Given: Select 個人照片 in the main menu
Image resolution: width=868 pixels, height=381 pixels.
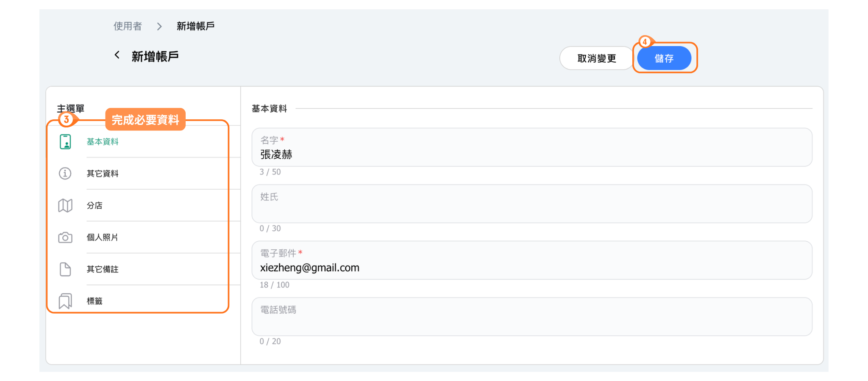Looking at the screenshot, I should point(103,237).
